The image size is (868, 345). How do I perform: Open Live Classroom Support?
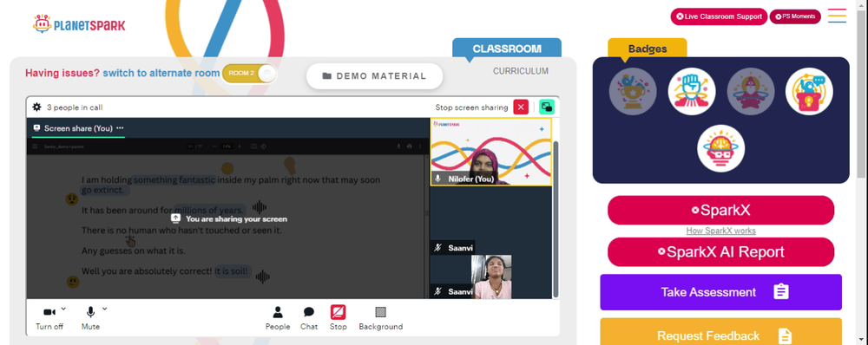click(719, 16)
